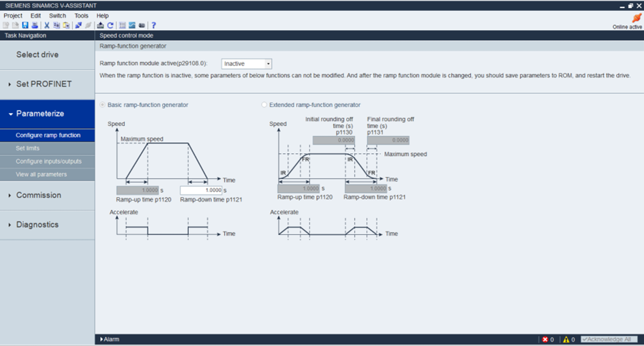Click the yellow warning count icon

[x=566, y=339]
